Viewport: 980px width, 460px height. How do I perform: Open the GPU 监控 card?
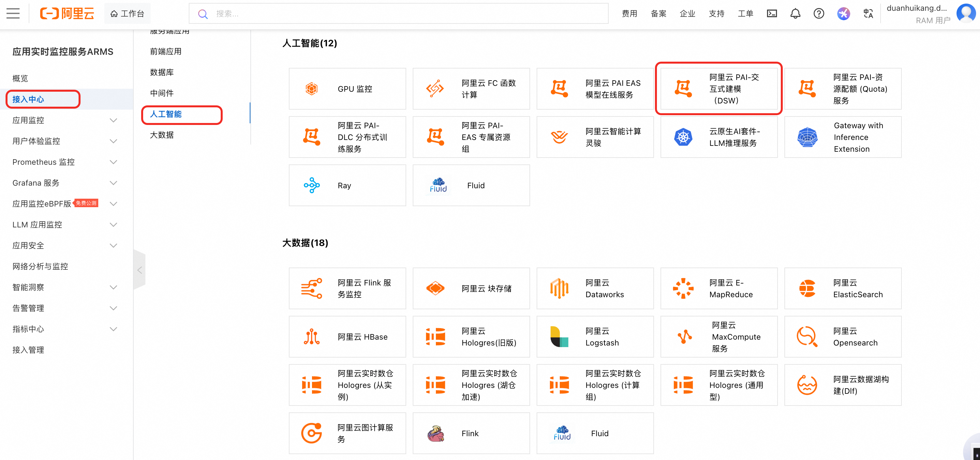(347, 89)
